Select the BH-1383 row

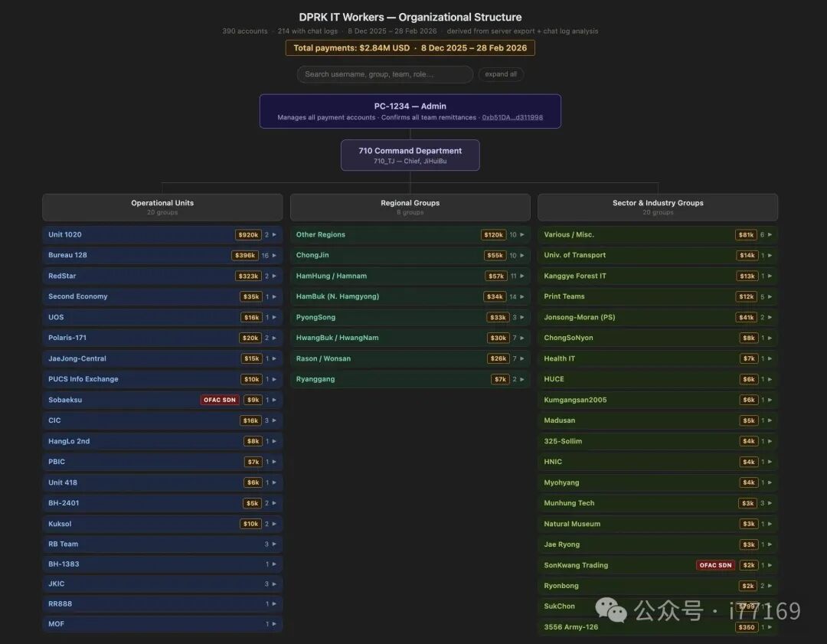point(162,564)
